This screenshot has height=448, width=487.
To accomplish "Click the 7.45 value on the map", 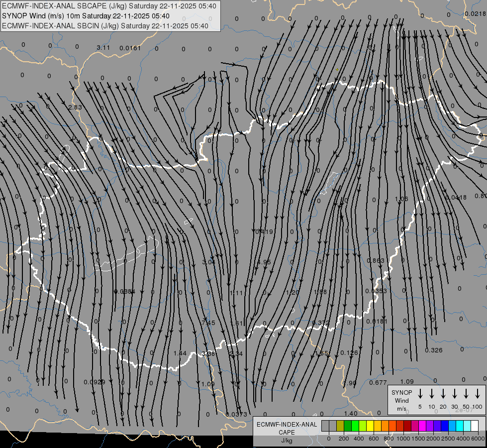I will point(208,323).
